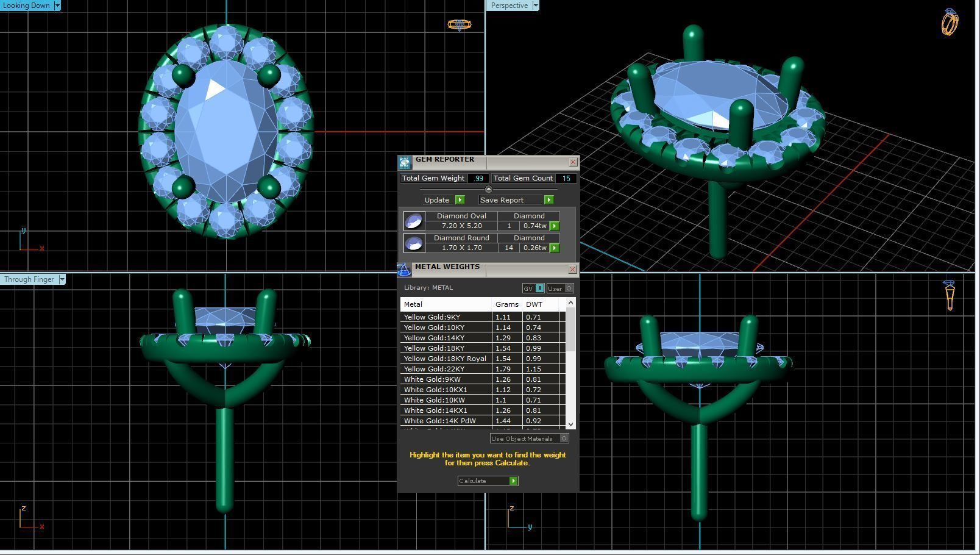Click the Diamond Oval name cell
This screenshot has height=555, width=980.
(461, 216)
